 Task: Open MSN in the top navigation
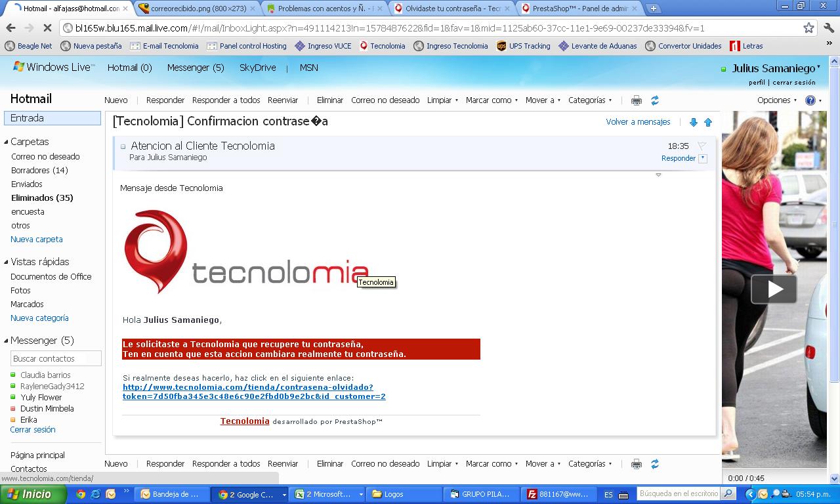[x=309, y=68]
